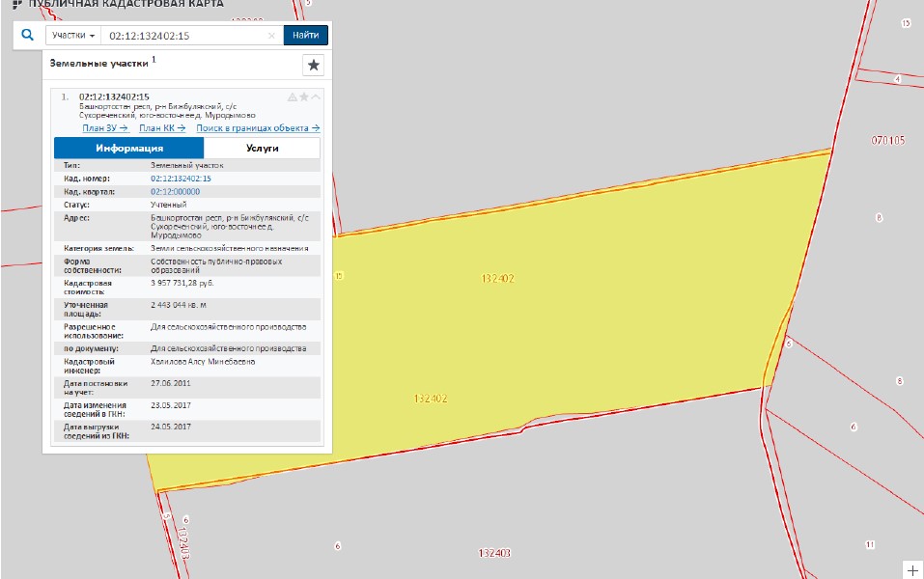
Task: Click the 132403 quarter label on map
Action: pos(493,553)
